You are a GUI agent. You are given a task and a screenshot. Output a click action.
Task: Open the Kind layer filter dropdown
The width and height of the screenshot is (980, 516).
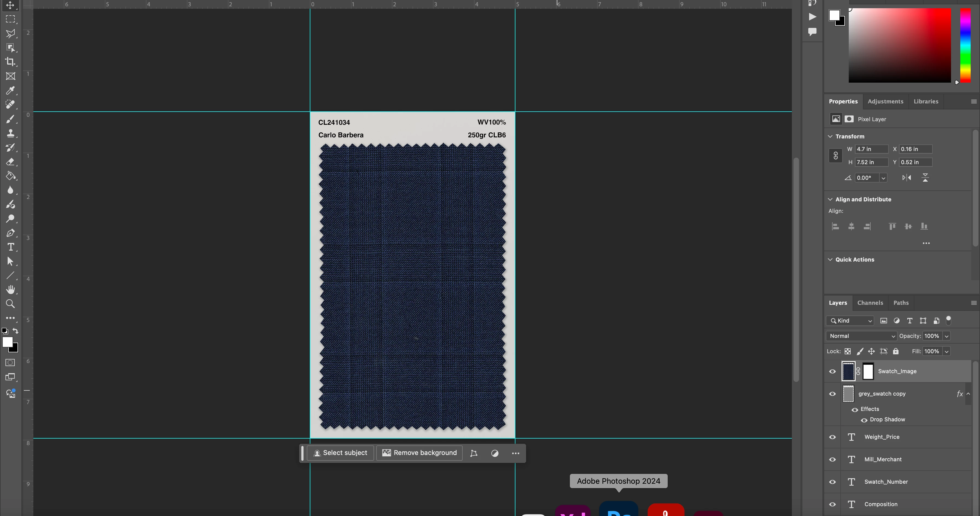850,321
